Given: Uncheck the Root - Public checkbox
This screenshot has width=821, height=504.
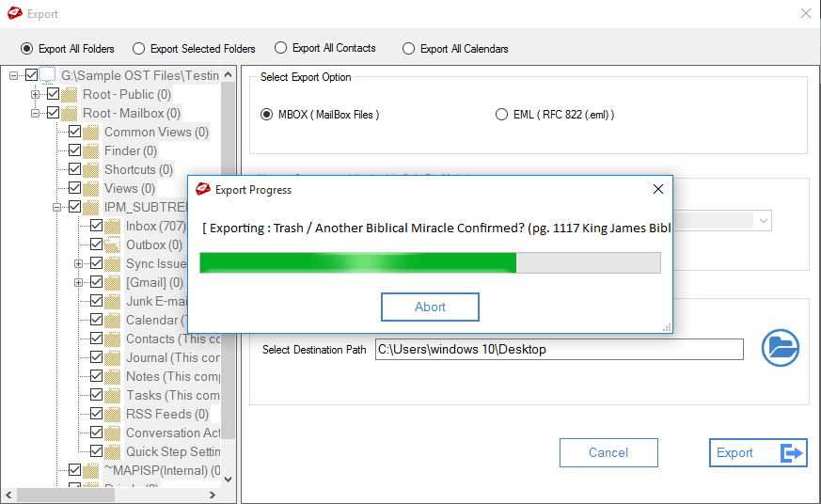Looking at the screenshot, I should pyautogui.click(x=53, y=94).
